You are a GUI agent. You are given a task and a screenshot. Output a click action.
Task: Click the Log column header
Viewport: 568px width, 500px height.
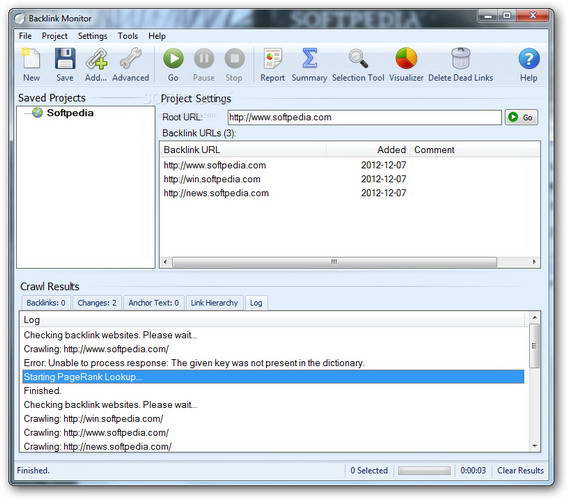pos(273,320)
